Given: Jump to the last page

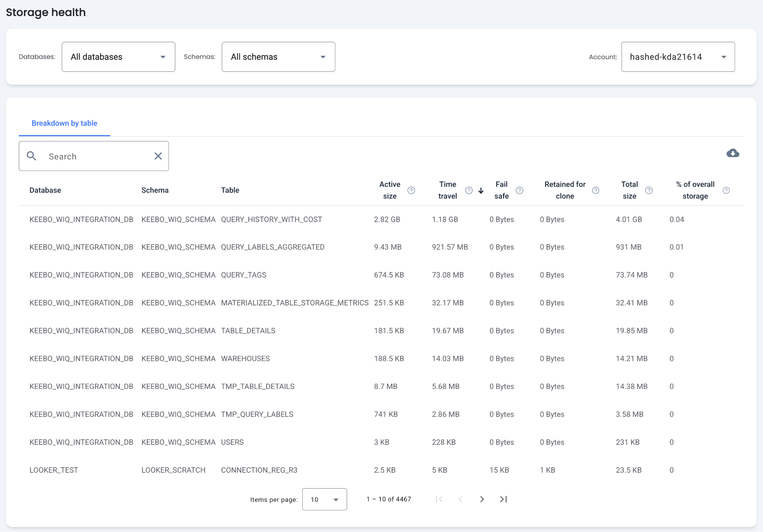Looking at the screenshot, I should (503, 499).
